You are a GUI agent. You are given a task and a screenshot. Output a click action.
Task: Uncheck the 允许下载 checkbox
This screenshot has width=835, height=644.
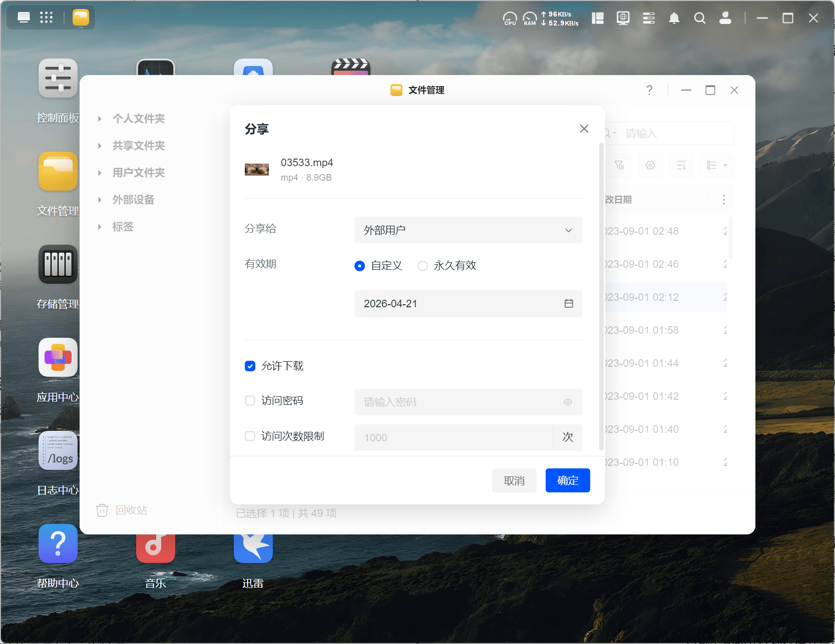(x=250, y=366)
